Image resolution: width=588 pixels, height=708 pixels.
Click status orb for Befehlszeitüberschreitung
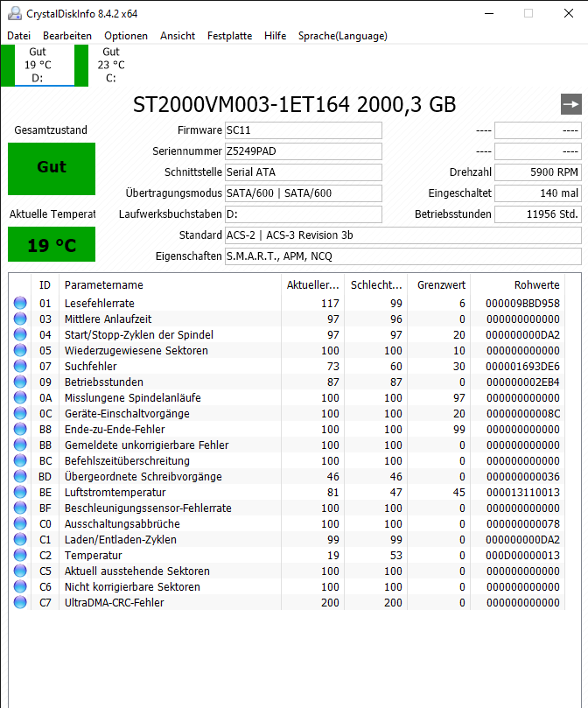point(20,460)
